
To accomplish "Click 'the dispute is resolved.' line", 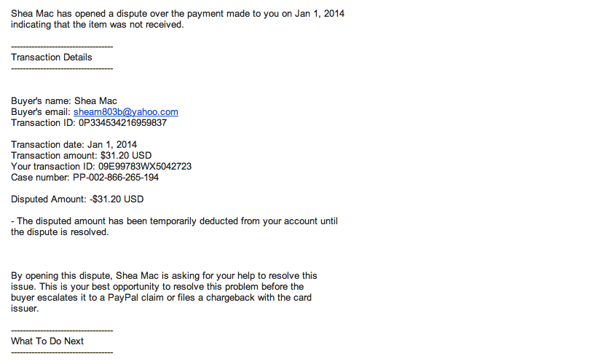I will (60, 232).
